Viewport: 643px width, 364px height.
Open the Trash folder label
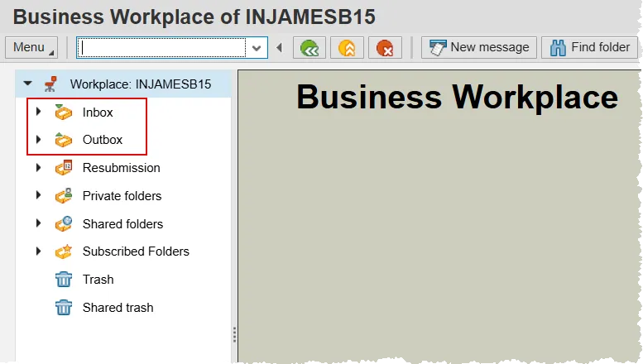pyautogui.click(x=98, y=279)
